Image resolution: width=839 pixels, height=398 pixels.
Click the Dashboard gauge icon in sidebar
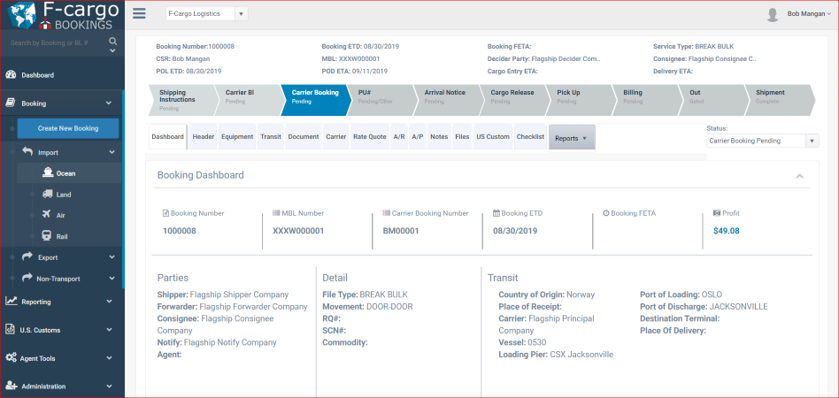click(11, 75)
